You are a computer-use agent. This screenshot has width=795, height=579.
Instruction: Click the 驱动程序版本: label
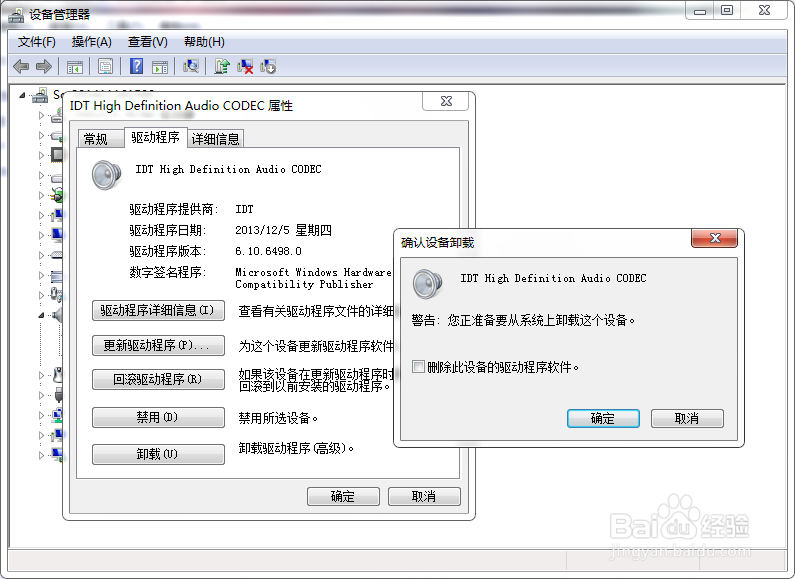click(168, 251)
